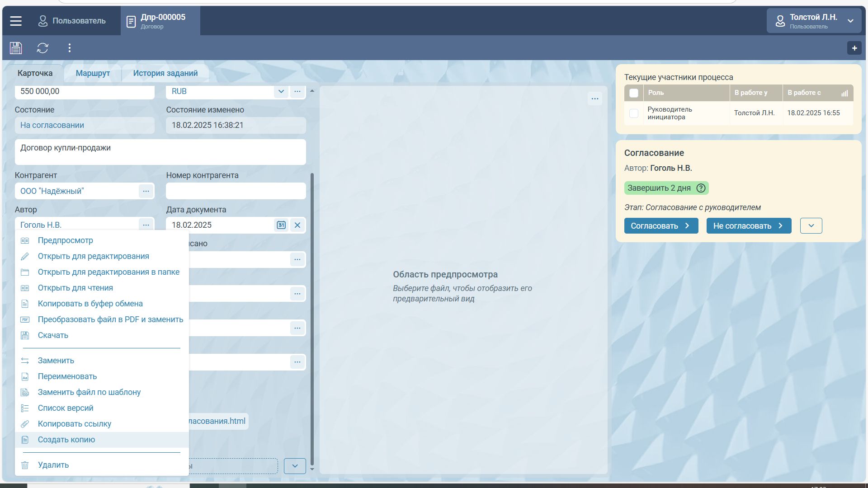This screenshot has height=488, width=868.
Task: Toggle select-all checkbox in participants table header
Action: tap(633, 93)
